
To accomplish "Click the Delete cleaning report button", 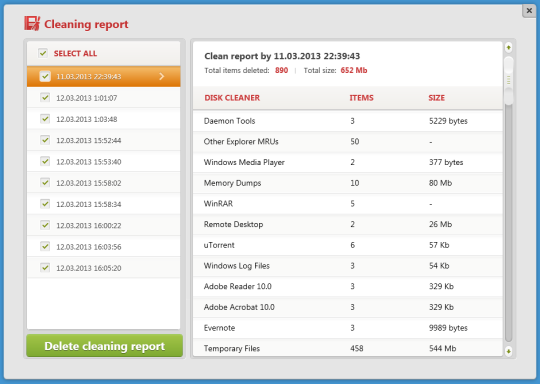I will (x=105, y=346).
